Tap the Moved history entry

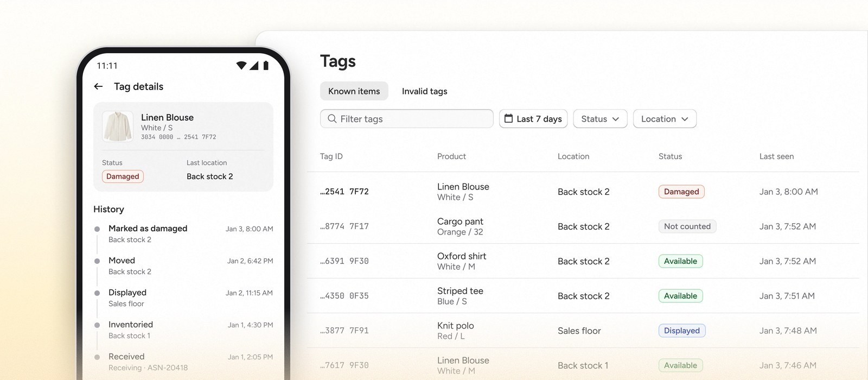pyautogui.click(x=183, y=266)
